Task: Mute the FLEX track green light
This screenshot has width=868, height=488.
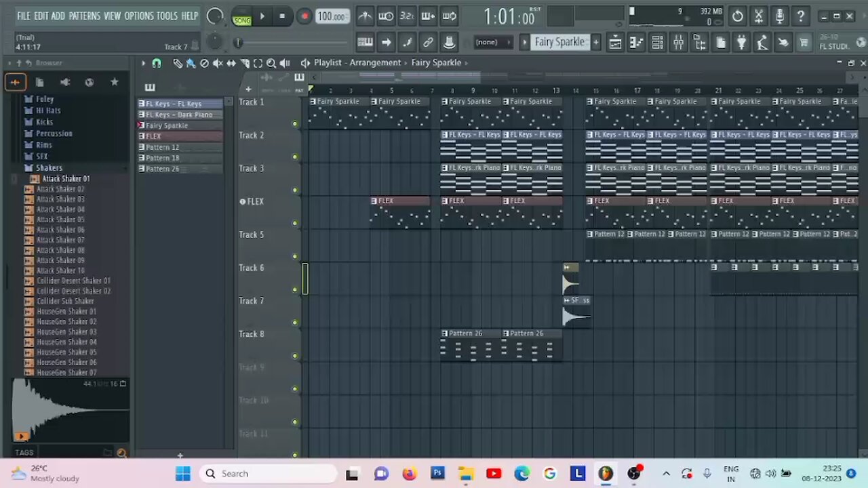Action: coord(295,223)
